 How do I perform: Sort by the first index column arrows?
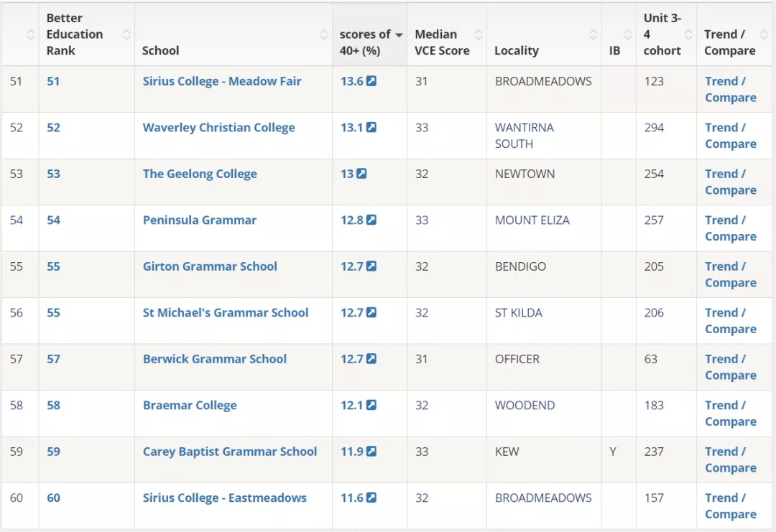point(30,34)
